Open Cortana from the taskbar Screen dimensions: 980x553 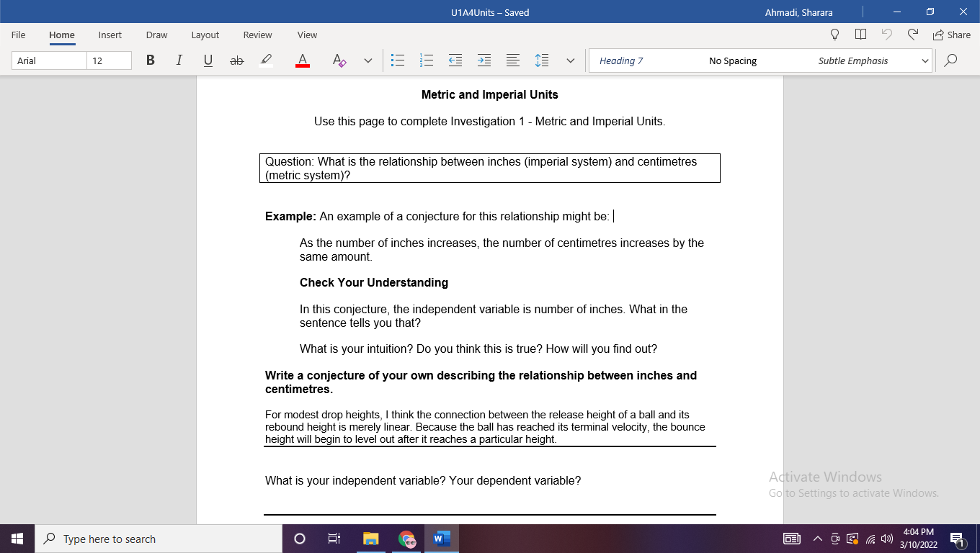coord(300,539)
